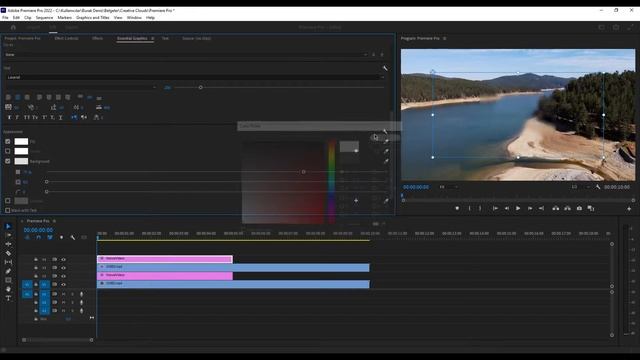This screenshot has width=640, height=360.
Task: Open the timeline sequence panel menu
Action: click(x=54, y=221)
